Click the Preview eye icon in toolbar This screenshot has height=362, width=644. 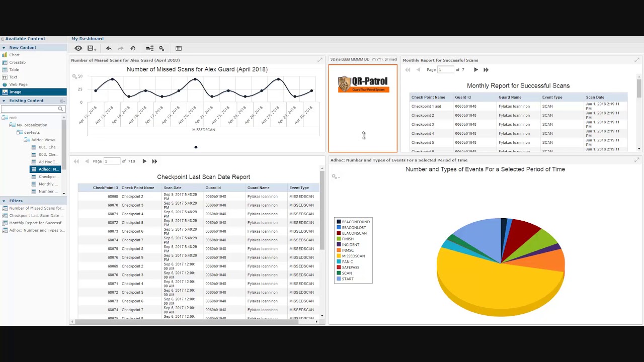click(x=78, y=48)
